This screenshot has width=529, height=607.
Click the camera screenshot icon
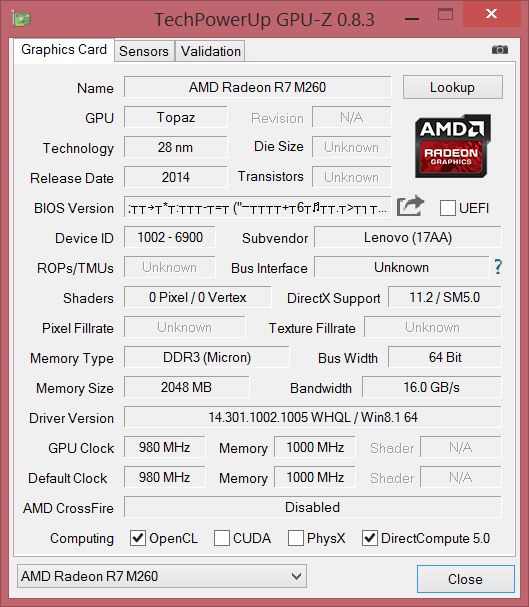(500, 50)
